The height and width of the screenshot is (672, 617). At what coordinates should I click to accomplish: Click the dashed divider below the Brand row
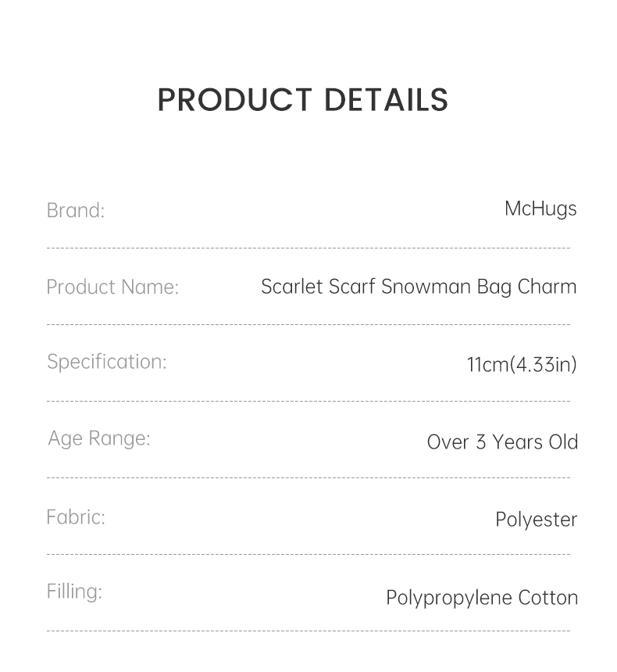click(x=308, y=248)
